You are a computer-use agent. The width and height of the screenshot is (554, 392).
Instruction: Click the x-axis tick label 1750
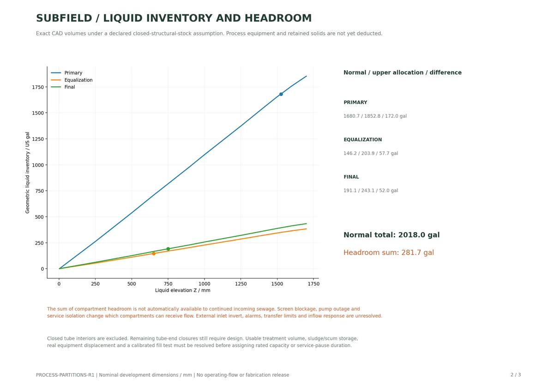(x=313, y=284)
